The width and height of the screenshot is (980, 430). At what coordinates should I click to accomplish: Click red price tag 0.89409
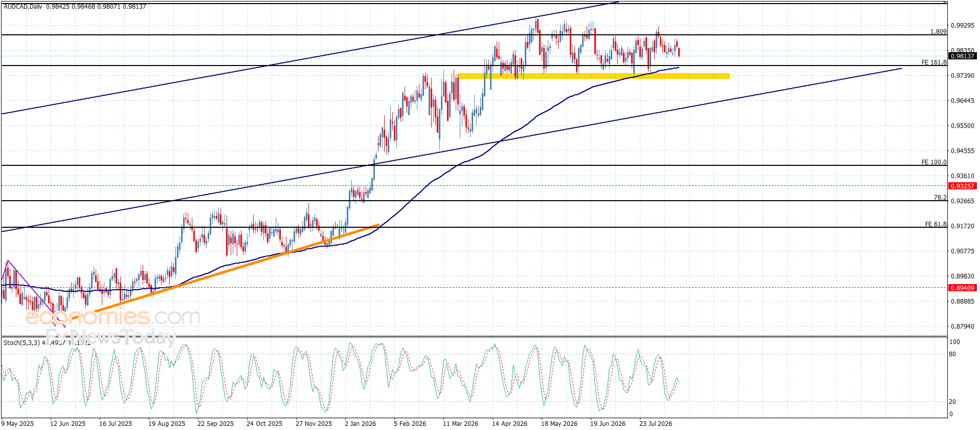click(963, 288)
